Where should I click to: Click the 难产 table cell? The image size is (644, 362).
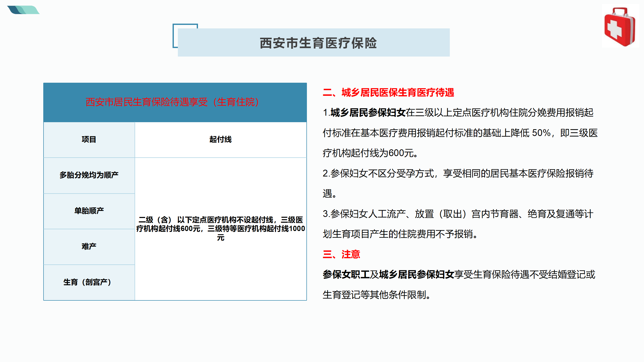tap(89, 246)
